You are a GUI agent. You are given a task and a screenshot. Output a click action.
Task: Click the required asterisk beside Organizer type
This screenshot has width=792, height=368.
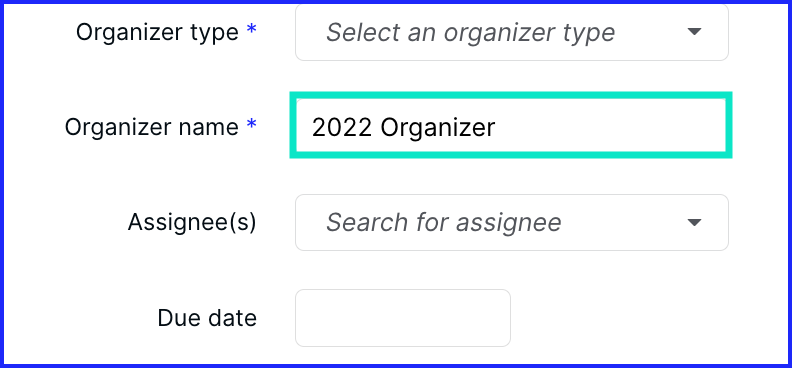251,30
